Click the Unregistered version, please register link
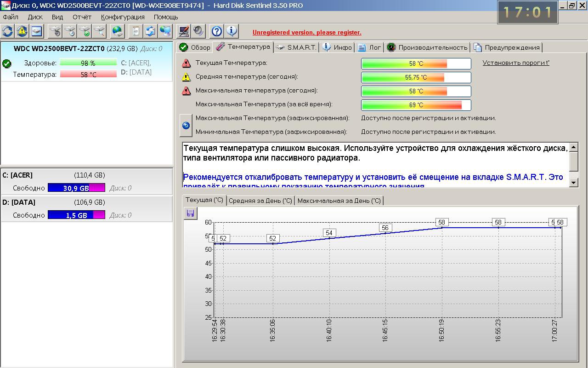The image size is (588, 368). [307, 32]
